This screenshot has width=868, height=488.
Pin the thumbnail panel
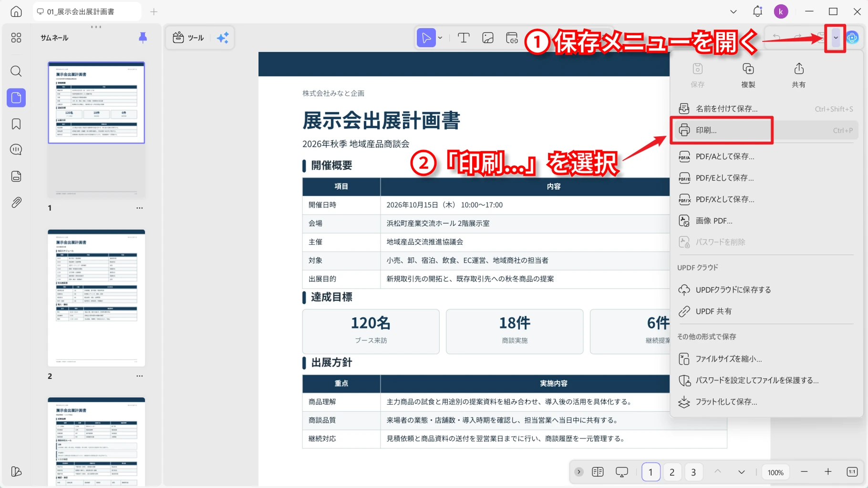pos(143,38)
